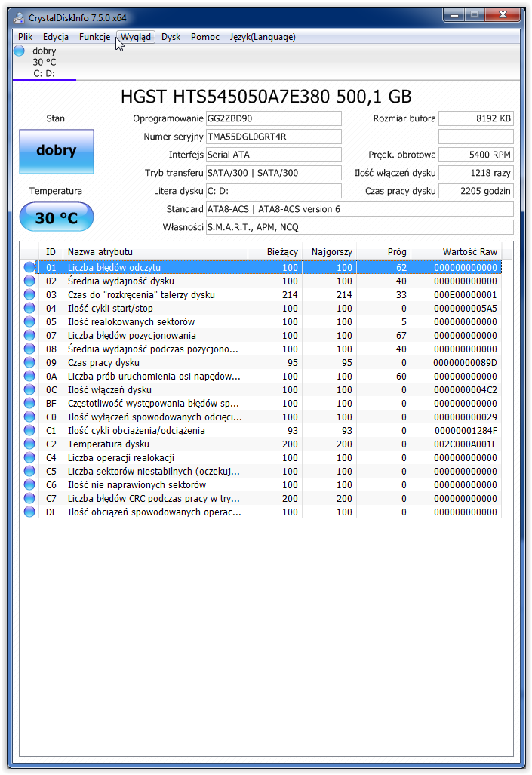Screen dimensions: 532x775
Task: Click status icon for attribute 0C
Action: coord(29,389)
